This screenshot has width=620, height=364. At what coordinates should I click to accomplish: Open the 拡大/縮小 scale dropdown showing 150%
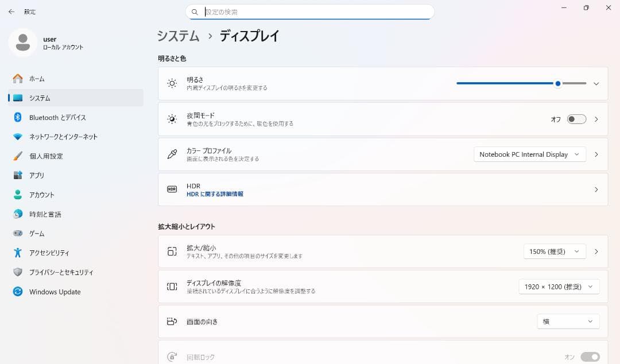(554, 251)
